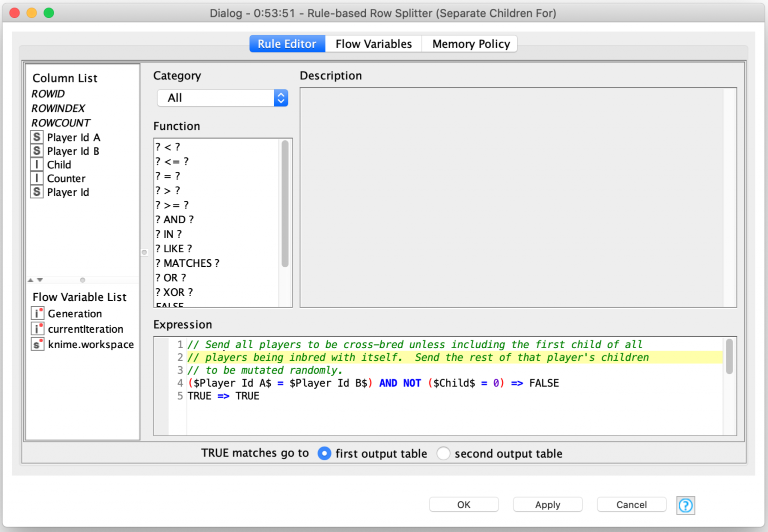Open the Memory Policy tab
Viewport: 768px width, 532px height.
(469, 43)
